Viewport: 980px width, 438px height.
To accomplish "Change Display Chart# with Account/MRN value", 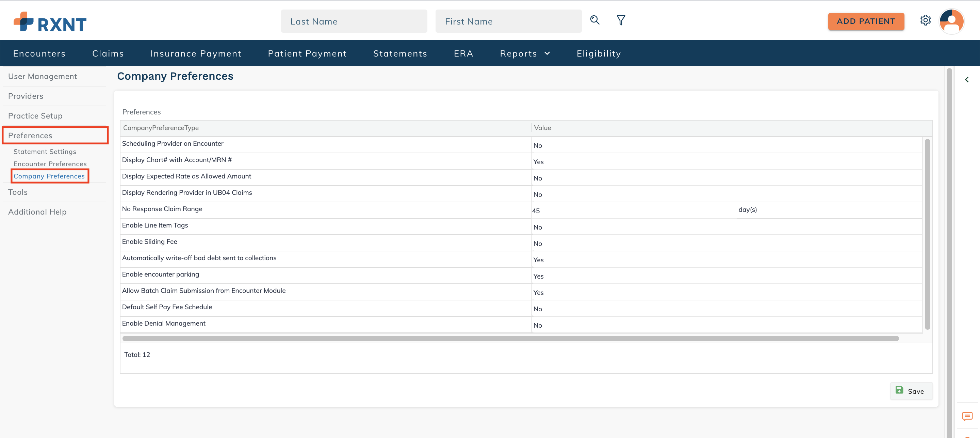I will [726, 161].
